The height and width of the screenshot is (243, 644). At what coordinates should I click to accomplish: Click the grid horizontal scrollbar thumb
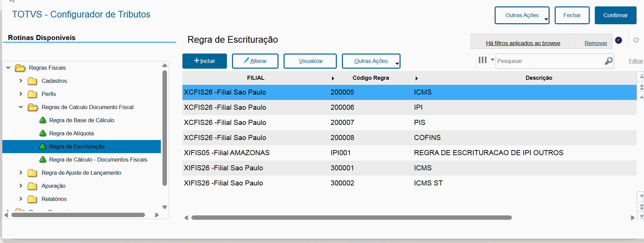(351, 218)
